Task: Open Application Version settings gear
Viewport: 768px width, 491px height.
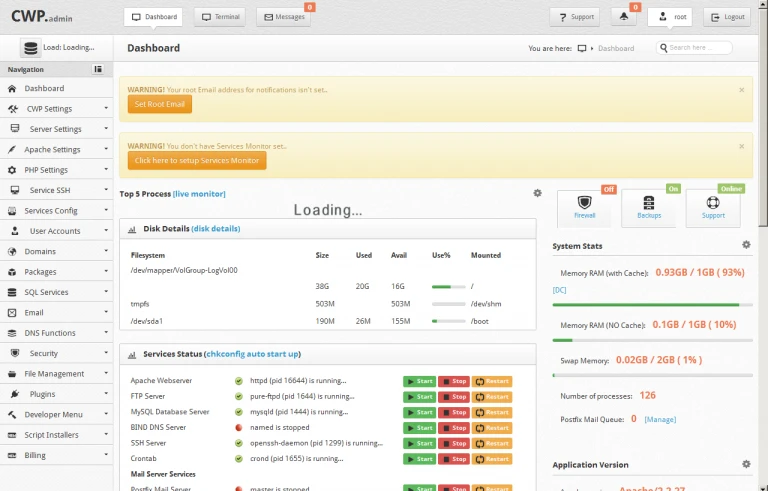Action: coord(746,464)
